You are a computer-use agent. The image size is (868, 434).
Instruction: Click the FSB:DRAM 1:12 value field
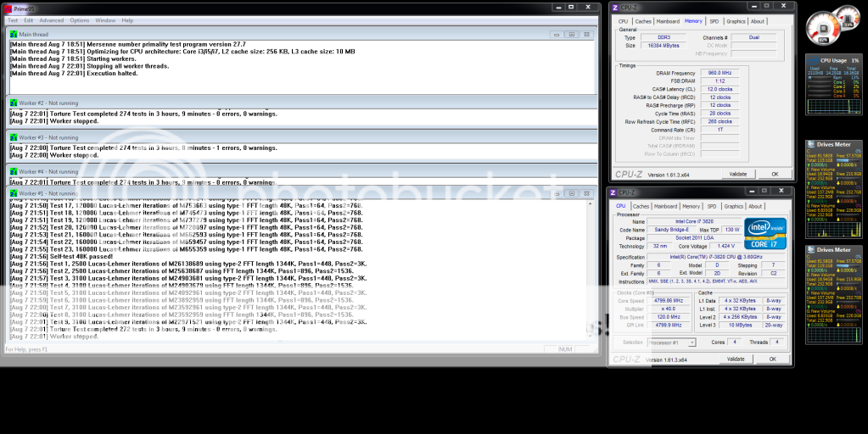(x=720, y=81)
